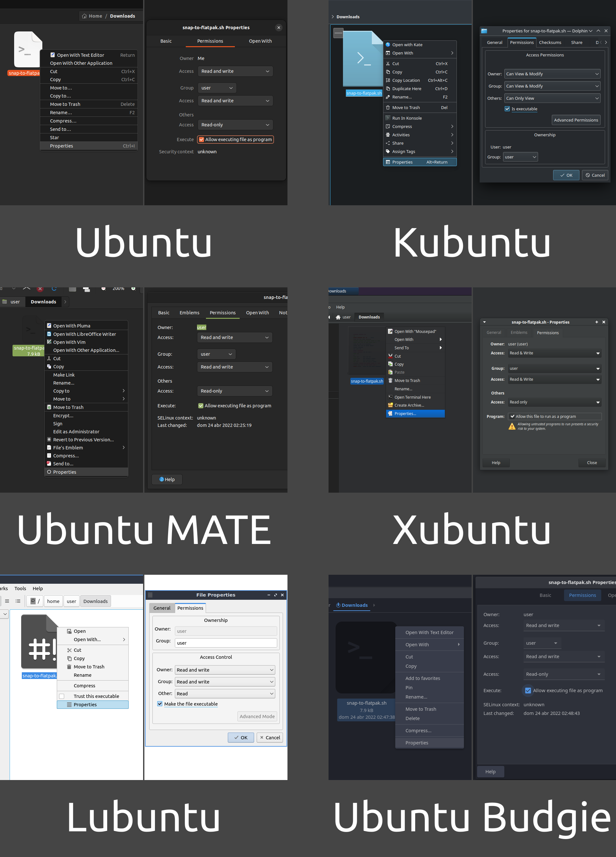Toggle Ubuntu Budgie's Allow executing file as program checkbox
616x857 pixels.
coord(528,690)
